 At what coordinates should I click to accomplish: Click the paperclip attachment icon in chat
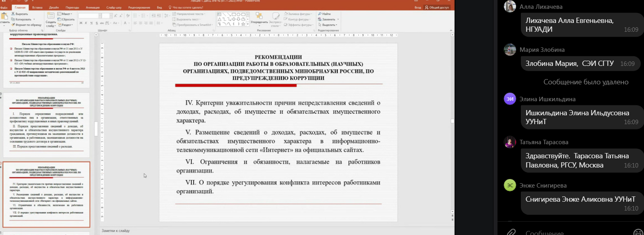click(511, 232)
